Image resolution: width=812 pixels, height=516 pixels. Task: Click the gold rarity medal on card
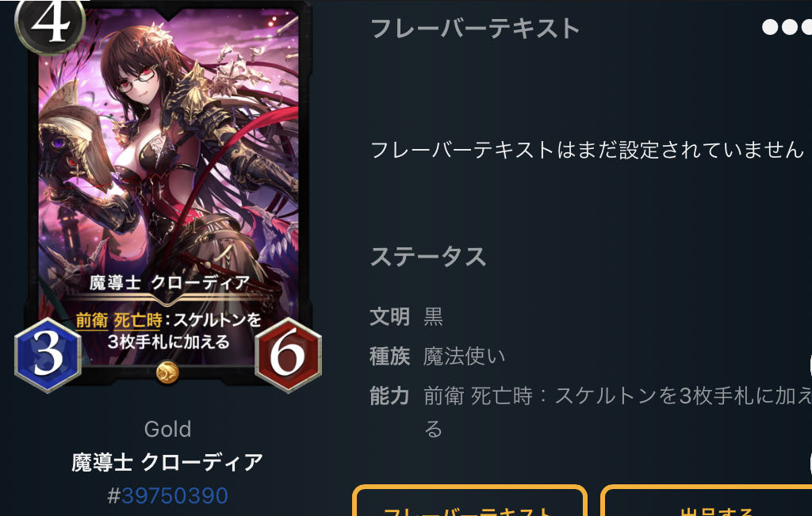tap(167, 372)
